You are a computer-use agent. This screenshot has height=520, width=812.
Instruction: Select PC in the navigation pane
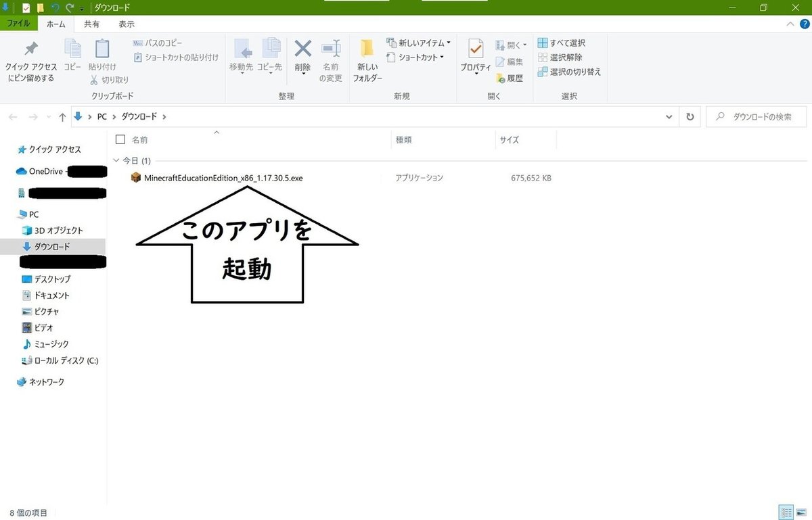[x=28, y=214]
